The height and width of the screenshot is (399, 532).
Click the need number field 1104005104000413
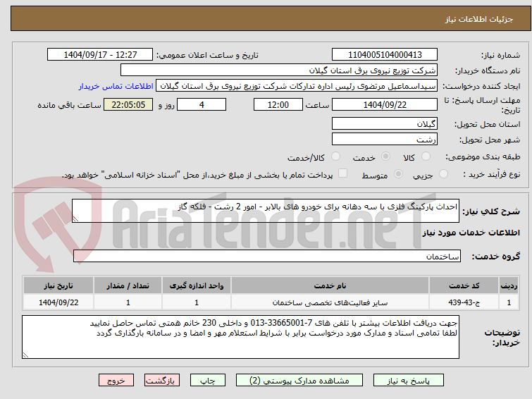click(385, 55)
